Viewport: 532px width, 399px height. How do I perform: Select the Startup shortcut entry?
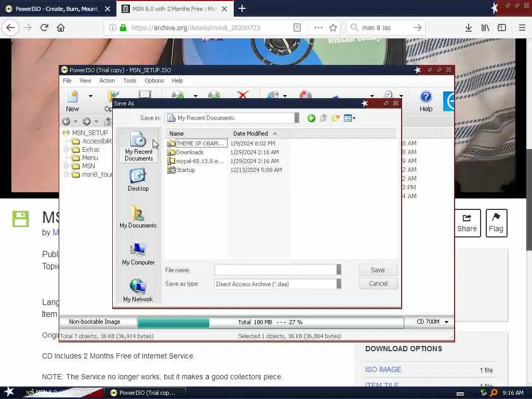tap(181, 170)
